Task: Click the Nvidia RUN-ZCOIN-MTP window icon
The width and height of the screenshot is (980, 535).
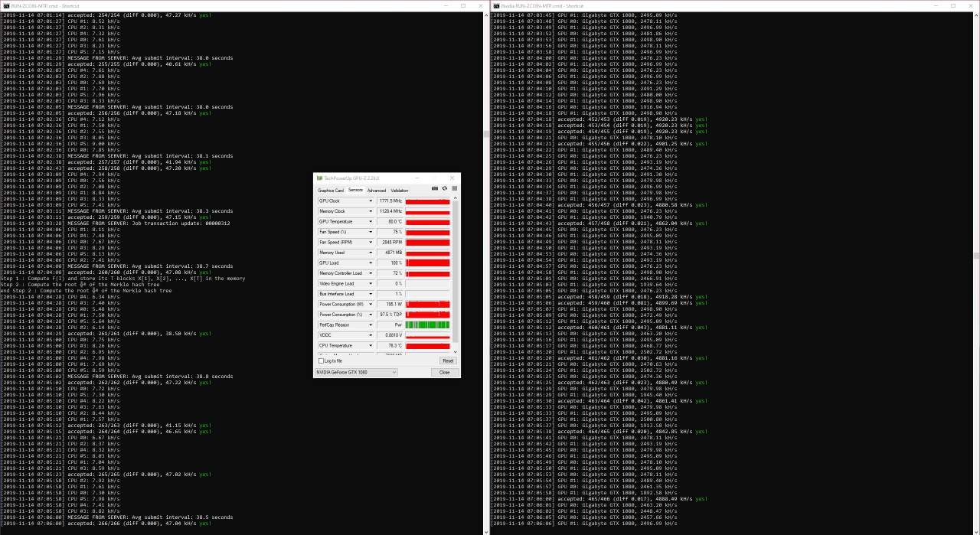Action: click(496, 5)
